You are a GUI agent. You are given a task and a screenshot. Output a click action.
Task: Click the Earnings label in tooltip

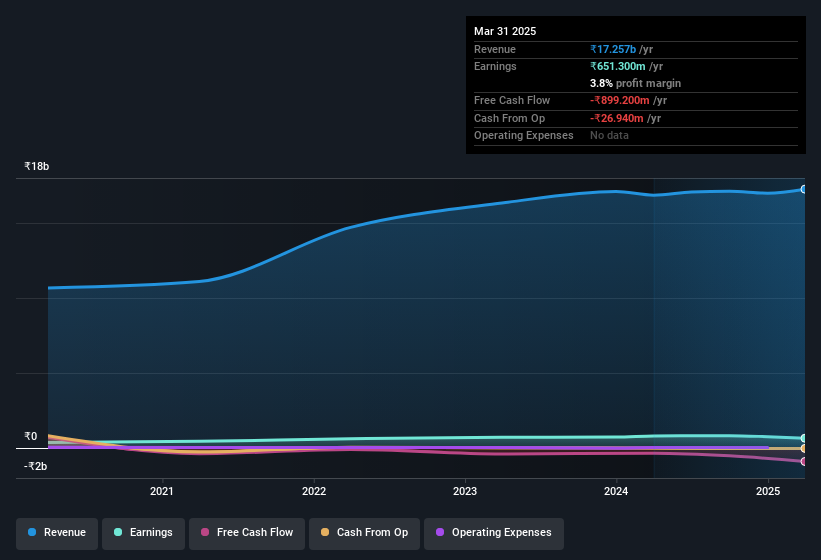495,66
